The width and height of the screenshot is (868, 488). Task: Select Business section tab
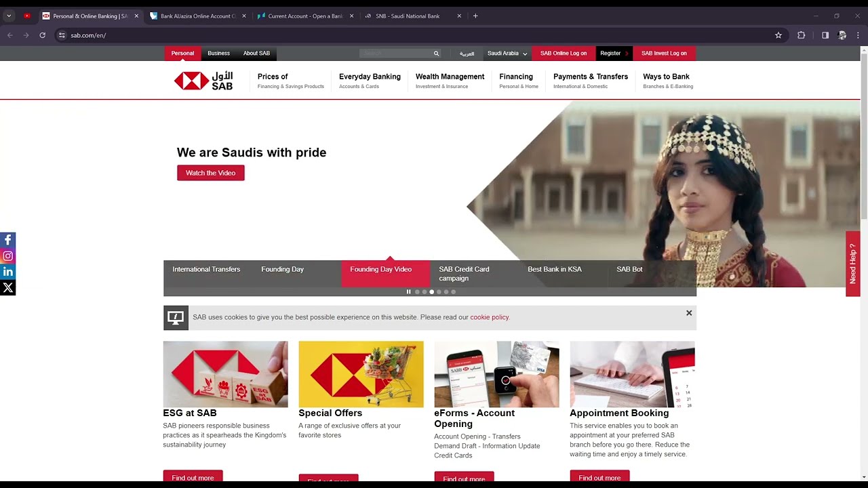point(218,54)
